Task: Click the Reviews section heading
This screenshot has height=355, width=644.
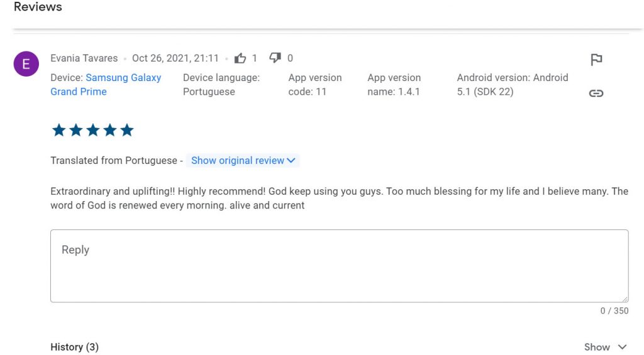Action: pos(38,8)
